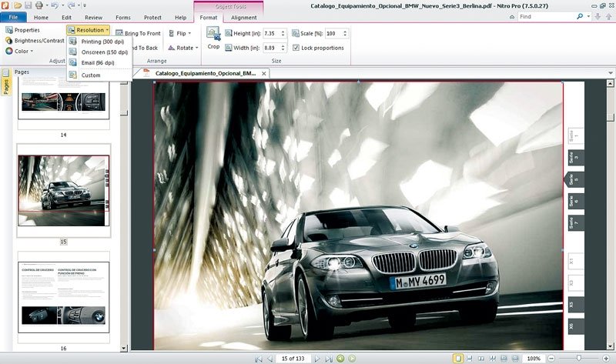Switch to the Review tab
616x364 pixels.
[93, 18]
